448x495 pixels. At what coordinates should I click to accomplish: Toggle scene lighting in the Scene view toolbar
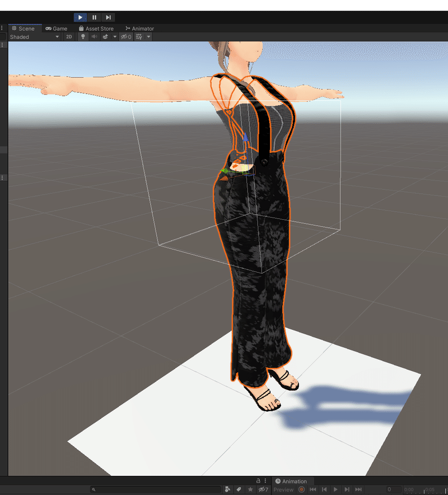click(82, 37)
